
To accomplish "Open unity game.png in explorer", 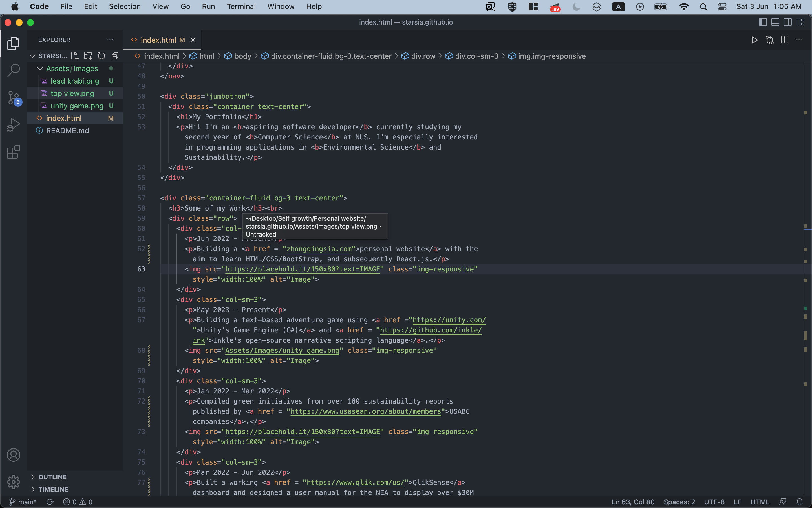I will pyautogui.click(x=74, y=106).
